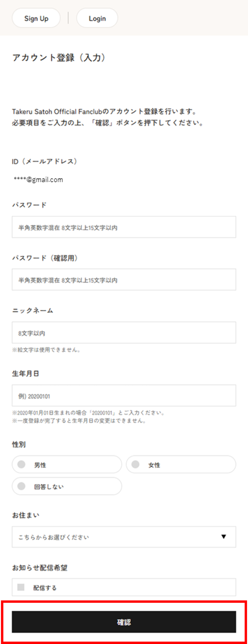Click the 配信する label text

coord(45,588)
